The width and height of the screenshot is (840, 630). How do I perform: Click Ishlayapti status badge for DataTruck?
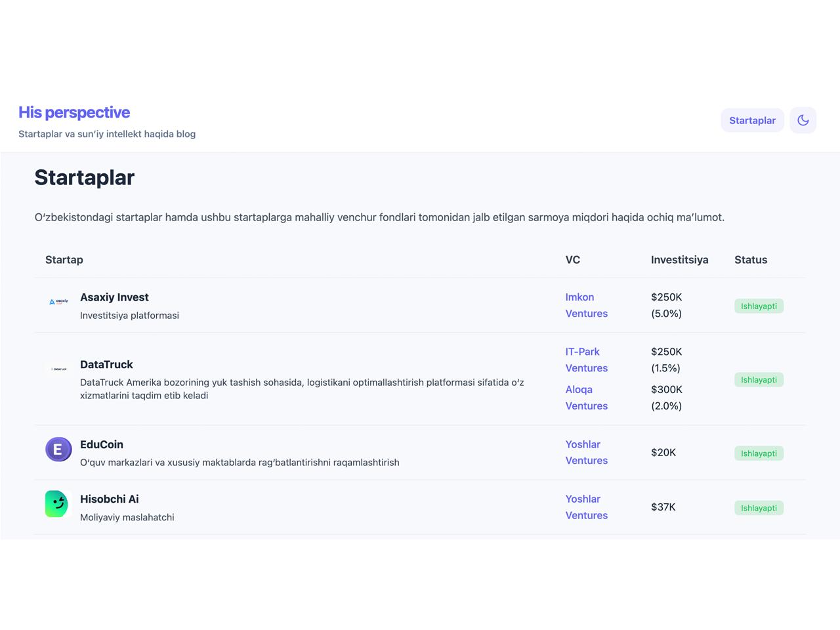tap(759, 379)
